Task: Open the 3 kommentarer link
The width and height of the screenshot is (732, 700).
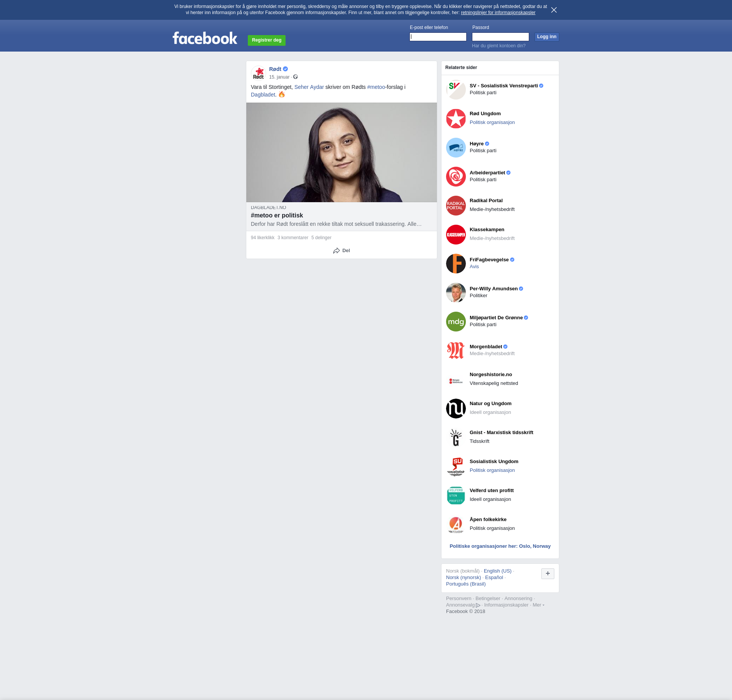Action: coord(293,238)
